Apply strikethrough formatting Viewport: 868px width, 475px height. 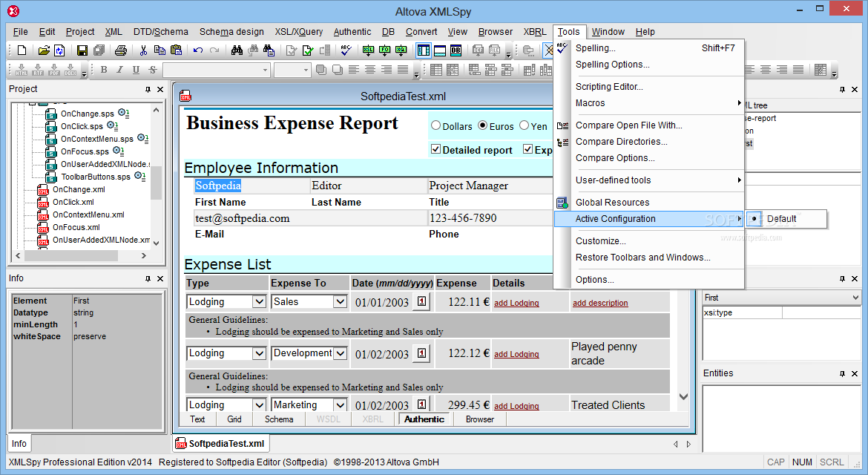point(153,70)
